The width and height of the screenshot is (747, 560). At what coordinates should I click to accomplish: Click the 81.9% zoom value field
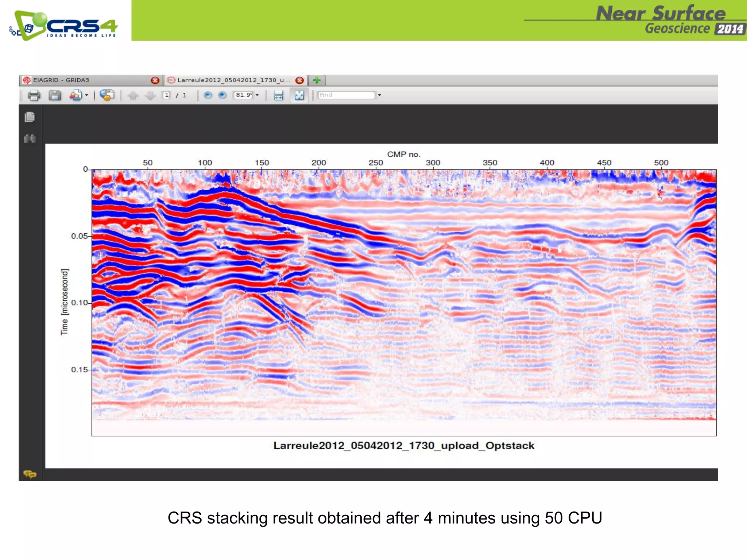point(243,95)
